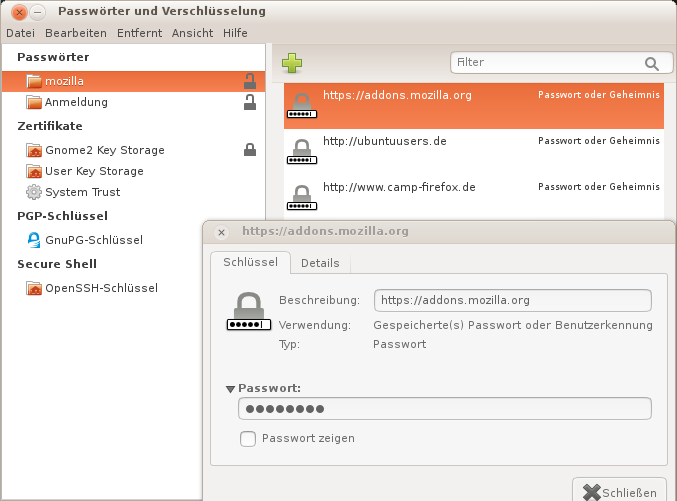Image resolution: width=677 pixels, height=501 pixels.
Task: Open the Ansicht menu
Action: (193, 33)
